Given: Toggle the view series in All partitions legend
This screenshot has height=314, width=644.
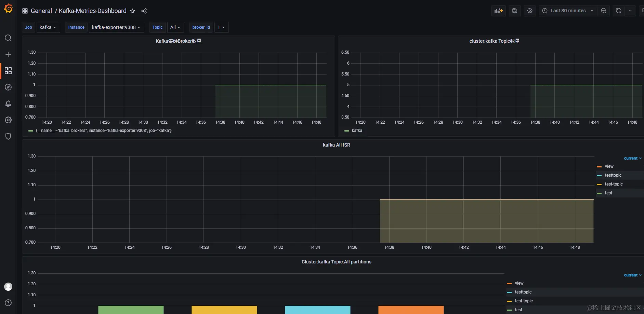Looking at the screenshot, I should [x=519, y=283].
